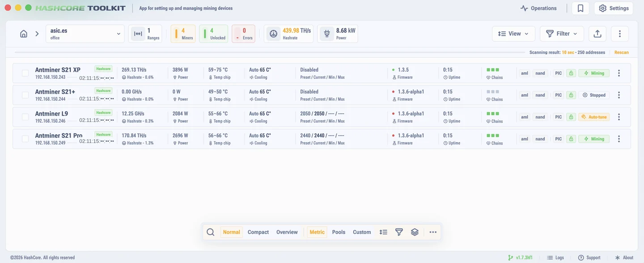
Task: Click the nand tag on S21+ row
Action: click(x=540, y=95)
